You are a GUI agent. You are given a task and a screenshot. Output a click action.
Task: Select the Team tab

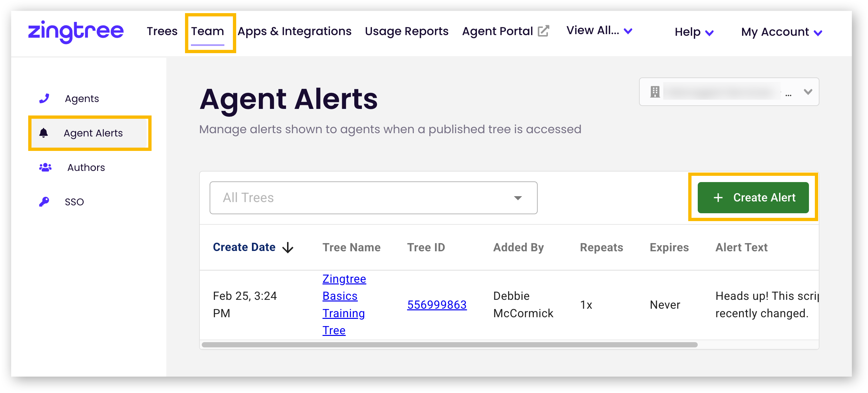click(208, 31)
